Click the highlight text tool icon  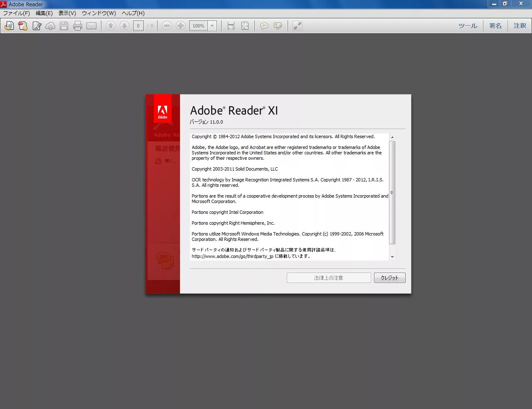(278, 26)
